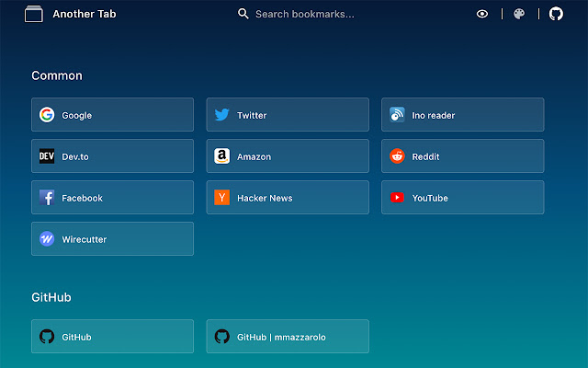The width and height of the screenshot is (588, 368).
Task: Open the GitHub bookmark label
Action: pyautogui.click(x=76, y=337)
